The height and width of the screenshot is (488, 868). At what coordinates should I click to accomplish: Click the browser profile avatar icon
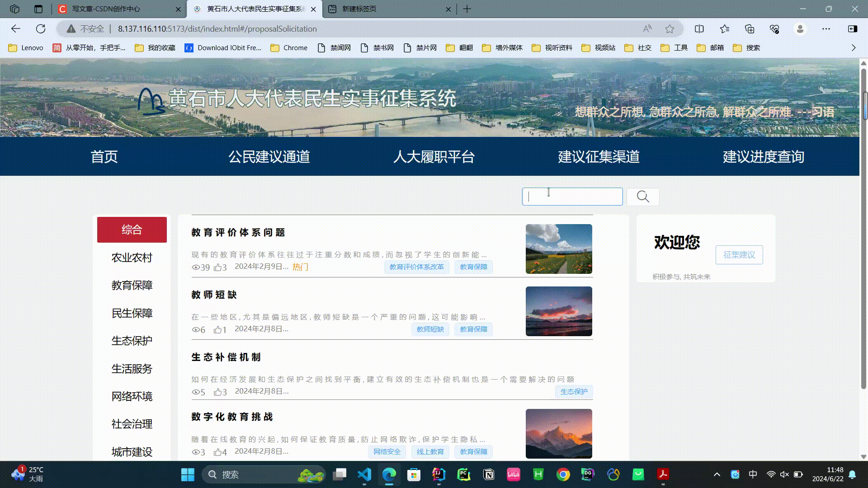coord(800,29)
